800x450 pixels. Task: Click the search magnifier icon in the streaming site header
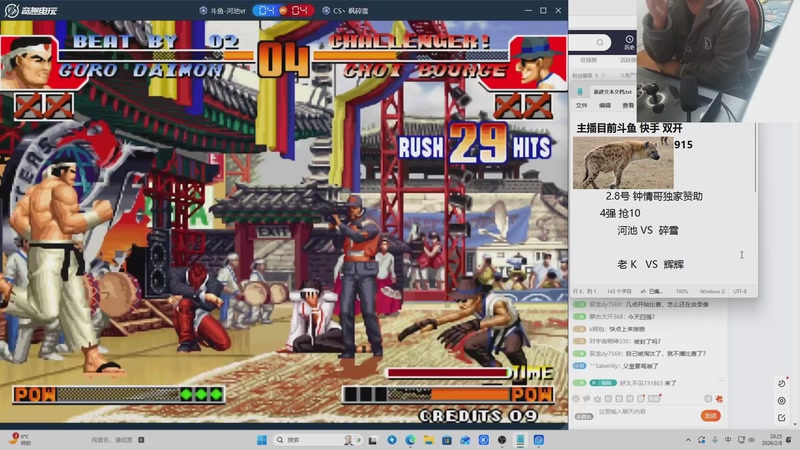[x=600, y=42]
